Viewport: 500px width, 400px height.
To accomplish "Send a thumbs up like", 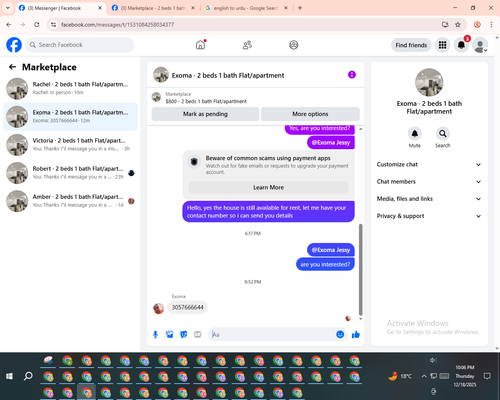I will coord(356,334).
